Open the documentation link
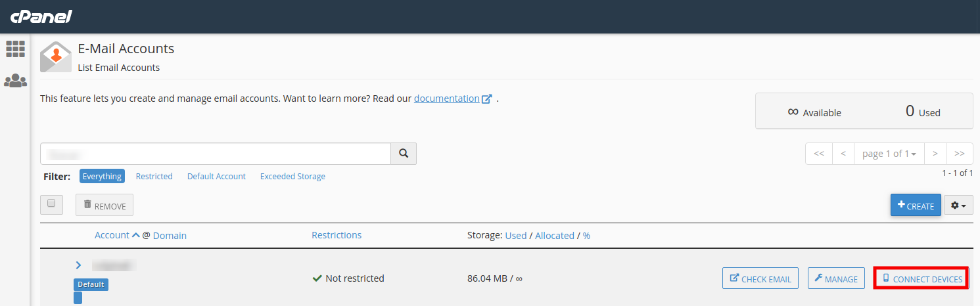Viewport: 980px width, 306px height. [x=447, y=98]
